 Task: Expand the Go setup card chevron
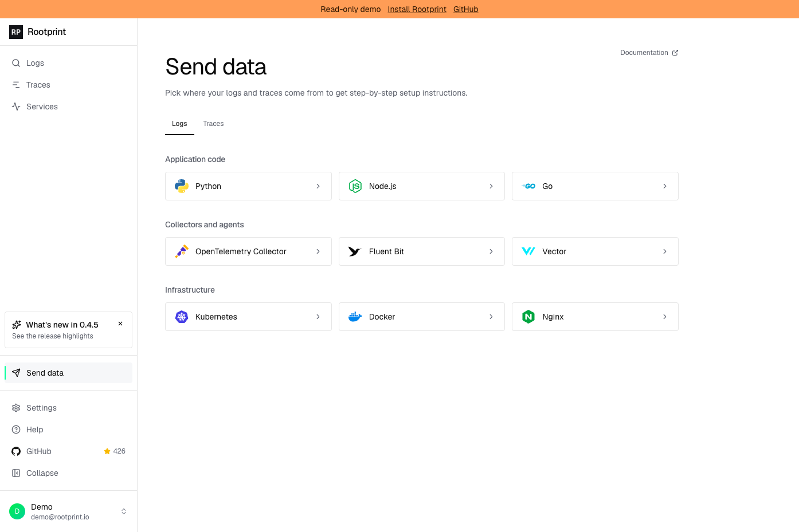[665, 186]
